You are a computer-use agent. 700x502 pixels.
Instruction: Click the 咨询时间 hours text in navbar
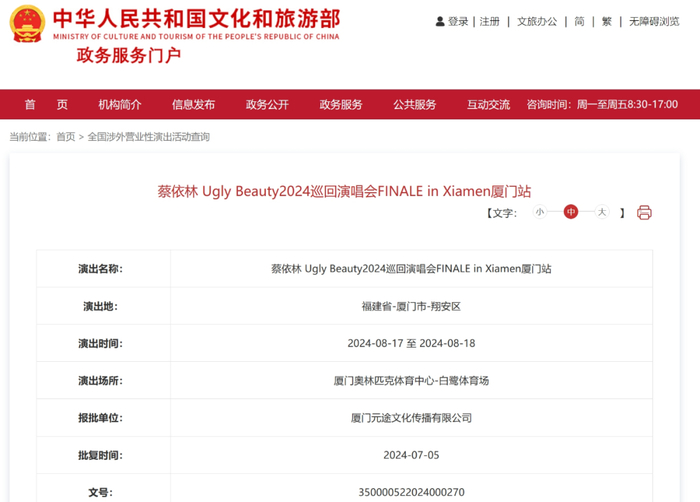602,105
